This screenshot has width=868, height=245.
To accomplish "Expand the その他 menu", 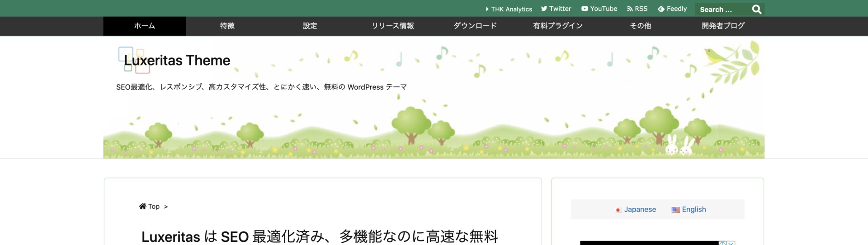I will click(x=640, y=26).
